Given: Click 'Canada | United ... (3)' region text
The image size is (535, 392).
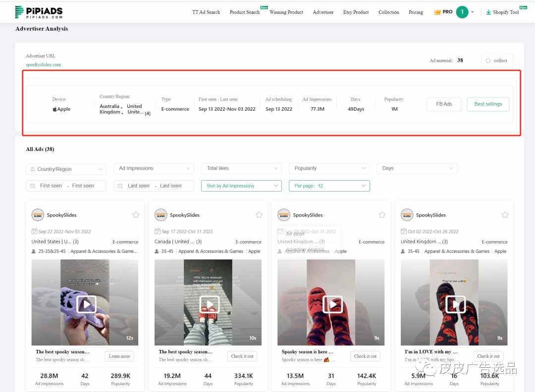Looking at the screenshot, I should click(x=178, y=242).
